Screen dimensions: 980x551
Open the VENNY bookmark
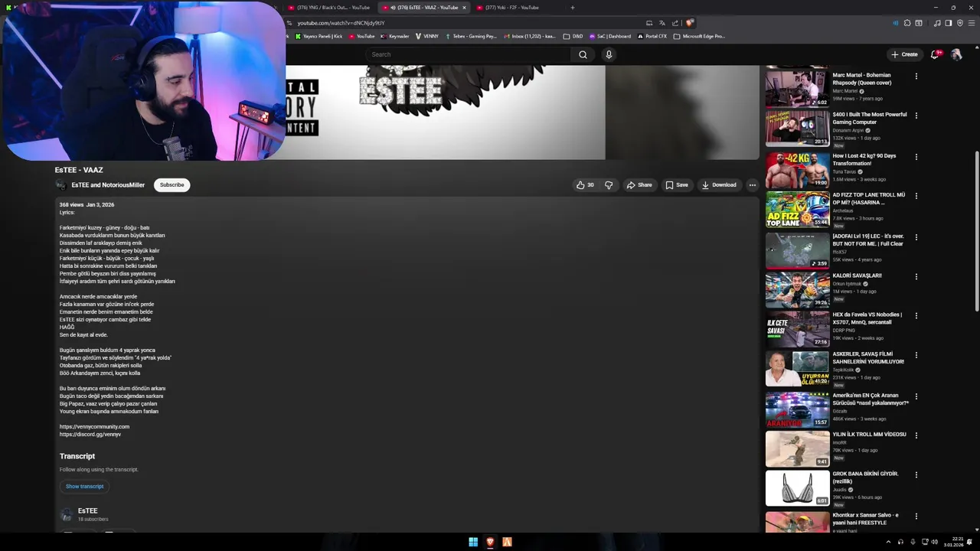(427, 36)
